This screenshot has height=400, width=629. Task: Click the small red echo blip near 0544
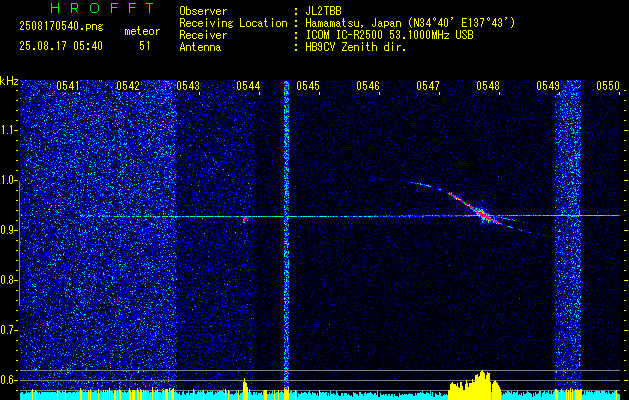point(245,219)
